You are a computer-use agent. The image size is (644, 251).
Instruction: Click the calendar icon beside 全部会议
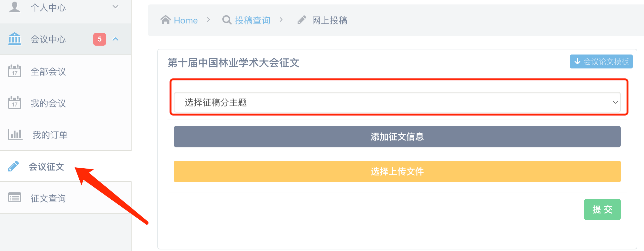pyautogui.click(x=15, y=71)
